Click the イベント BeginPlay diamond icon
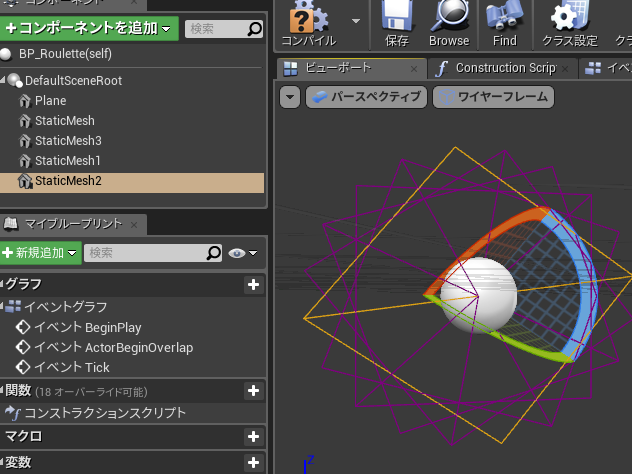Screen dimensions: 632x474 [23, 327]
